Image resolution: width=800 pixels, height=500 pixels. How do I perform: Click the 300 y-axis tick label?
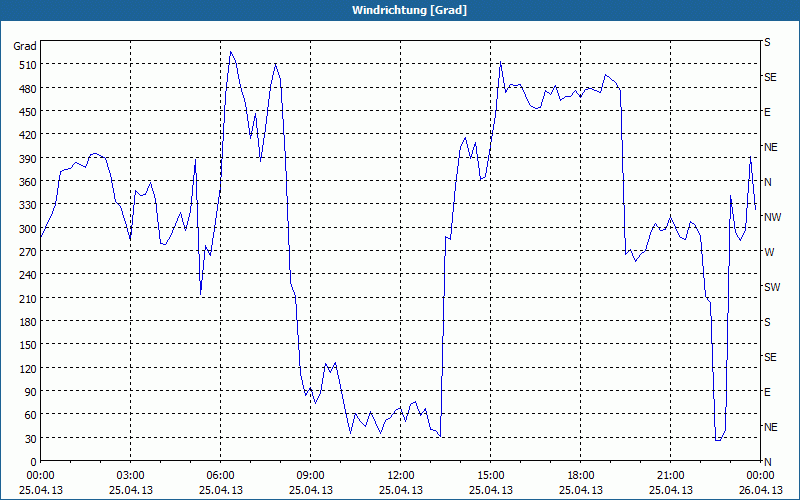click(x=28, y=229)
